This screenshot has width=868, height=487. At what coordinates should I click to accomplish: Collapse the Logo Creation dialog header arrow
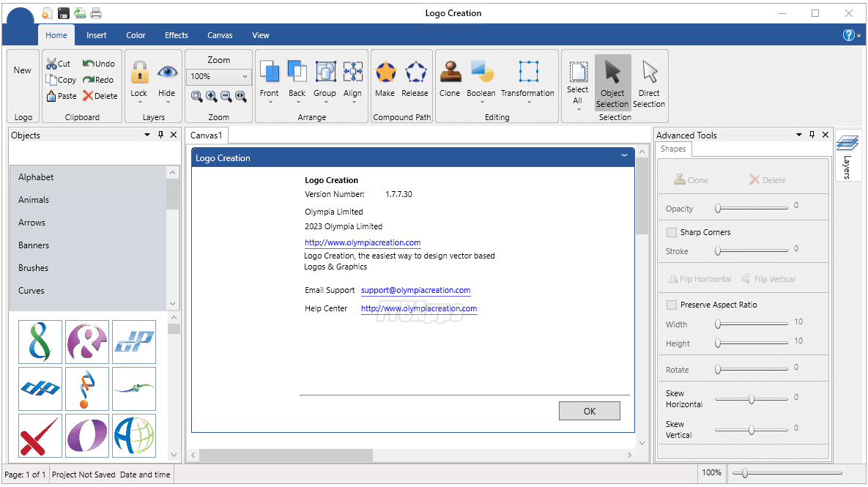624,157
